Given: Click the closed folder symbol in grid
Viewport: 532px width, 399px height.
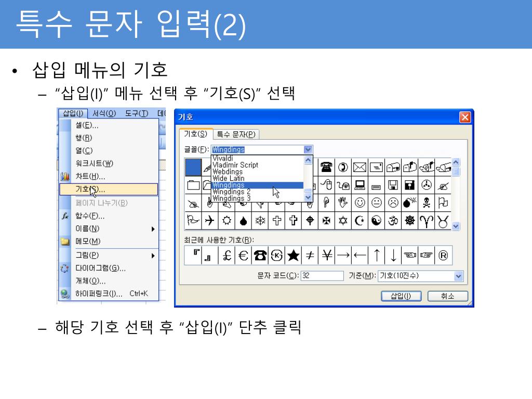Looking at the screenshot, I should (x=193, y=185).
